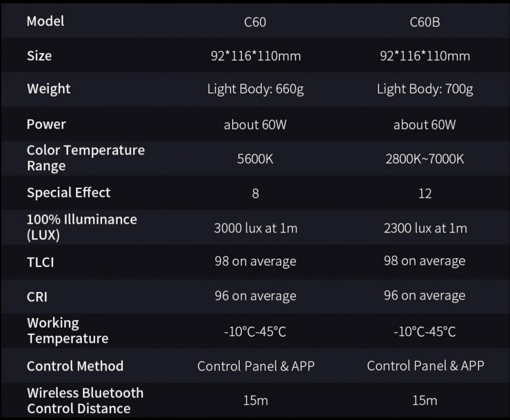Click the 5600K color temperature value
This screenshot has height=420, width=510.
[255, 159]
